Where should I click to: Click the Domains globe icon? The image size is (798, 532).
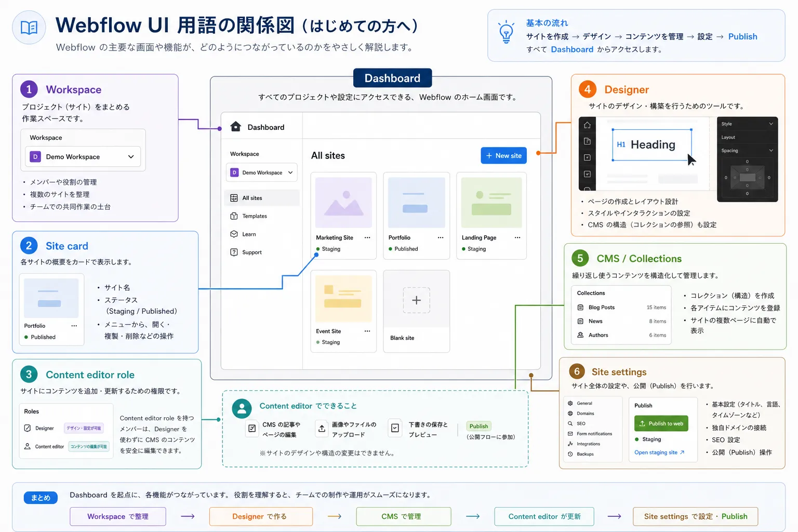(x=570, y=414)
